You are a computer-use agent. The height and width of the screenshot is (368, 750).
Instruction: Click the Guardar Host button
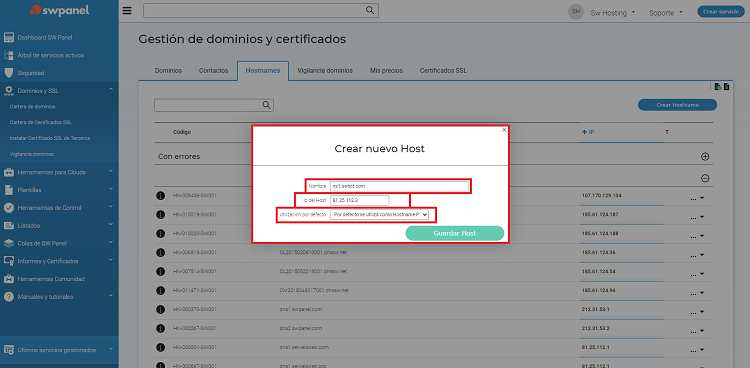pos(454,233)
